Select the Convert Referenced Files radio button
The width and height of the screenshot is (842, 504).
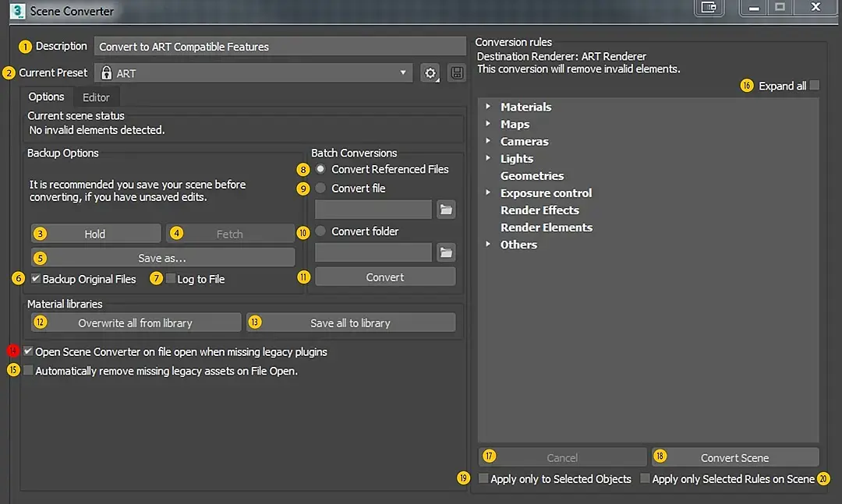320,169
